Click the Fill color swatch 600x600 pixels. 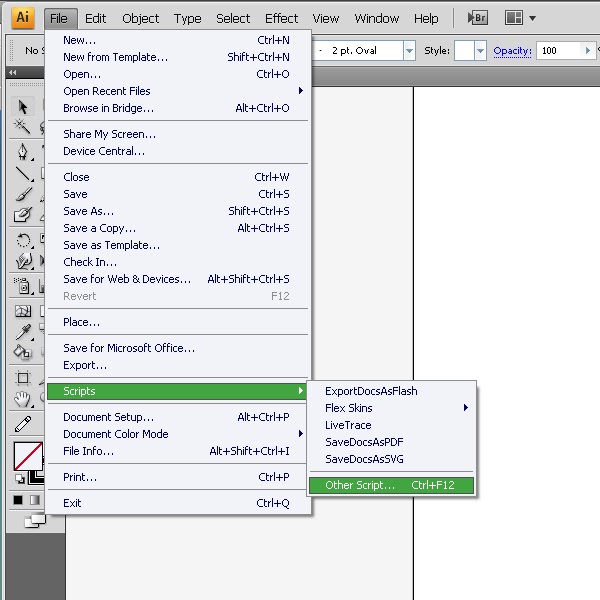tap(28, 456)
